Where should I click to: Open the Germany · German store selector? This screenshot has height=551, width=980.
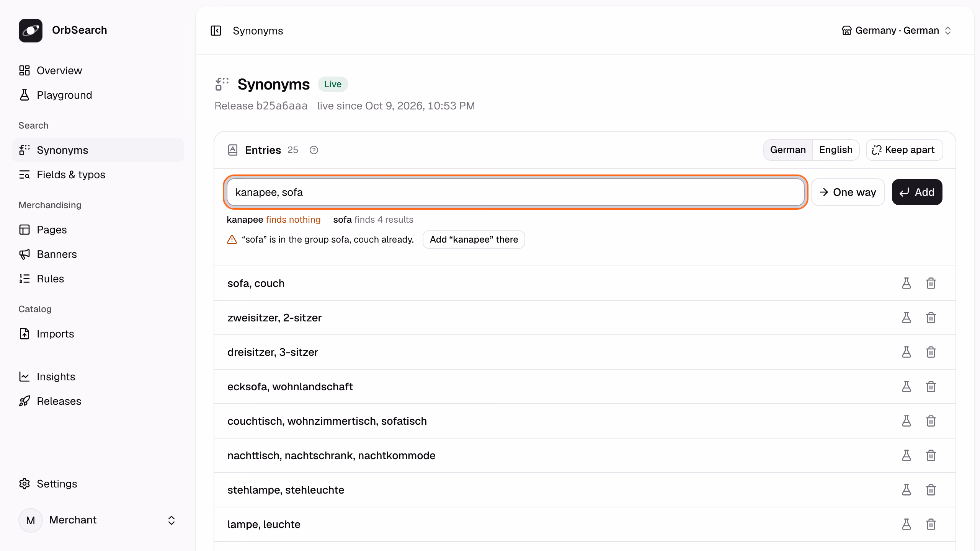pos(897,31)
